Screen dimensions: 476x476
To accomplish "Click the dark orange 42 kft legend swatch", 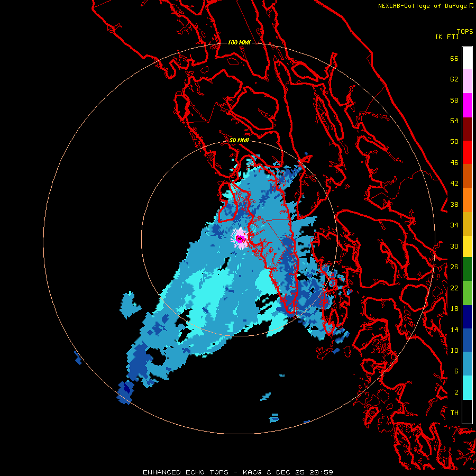I will coord(467,176).
